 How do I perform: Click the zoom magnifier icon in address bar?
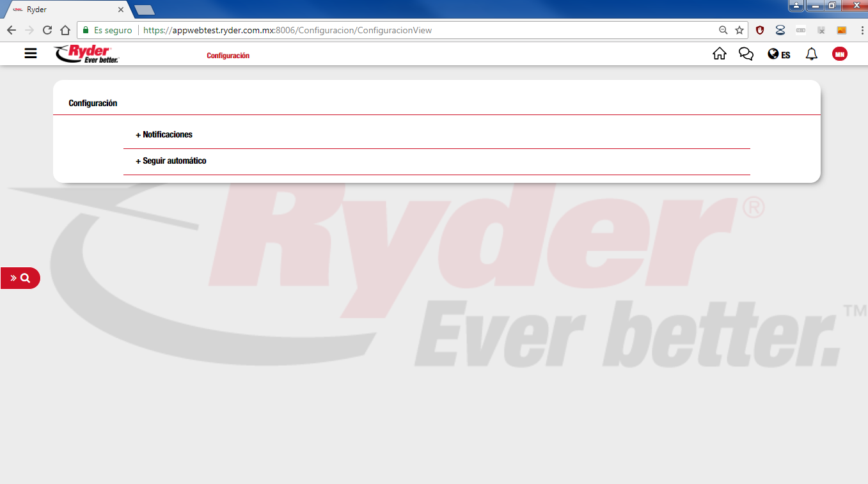[723, 30]
